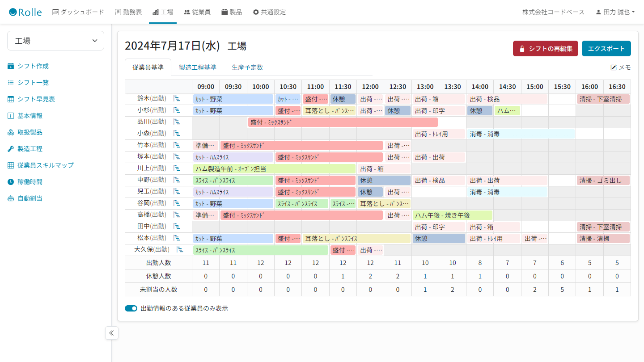Screen dimensions: 644x362
Task: Click the gantt icon next to 鈴木
Action: point(177,98)
